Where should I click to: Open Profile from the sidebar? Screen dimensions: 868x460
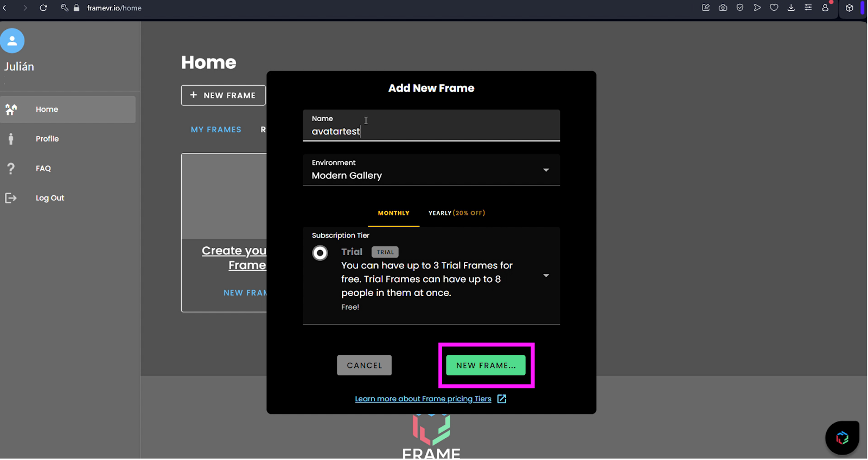click(47, 139)
